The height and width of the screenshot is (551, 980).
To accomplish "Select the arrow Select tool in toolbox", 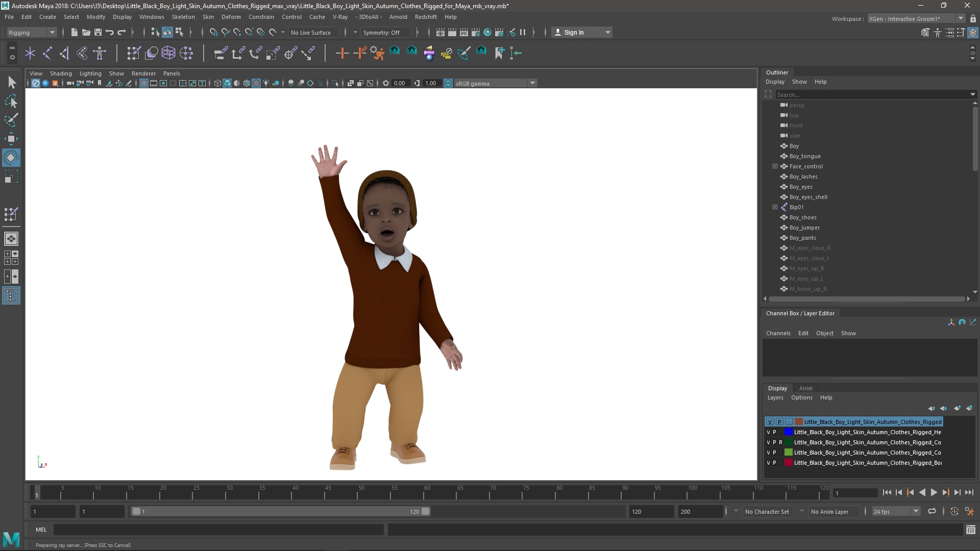I will (x=11, y=82).
